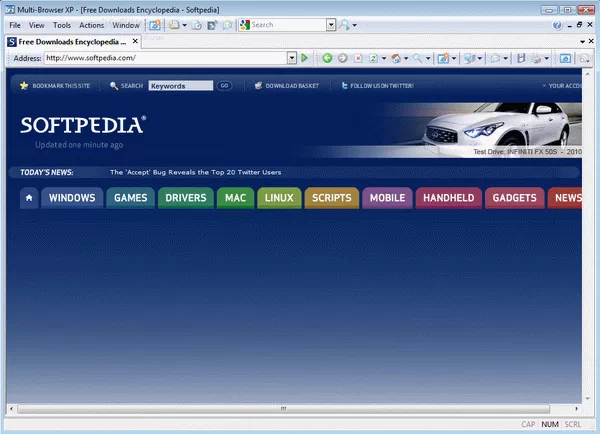
Task: Open the Window menu
Action: [126, 25]
